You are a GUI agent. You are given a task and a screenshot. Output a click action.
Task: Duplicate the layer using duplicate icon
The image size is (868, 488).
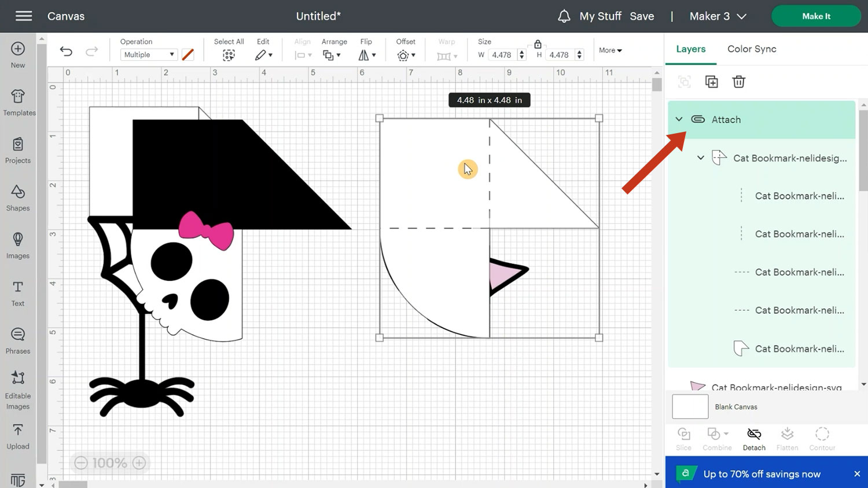[x=711, y=82]
